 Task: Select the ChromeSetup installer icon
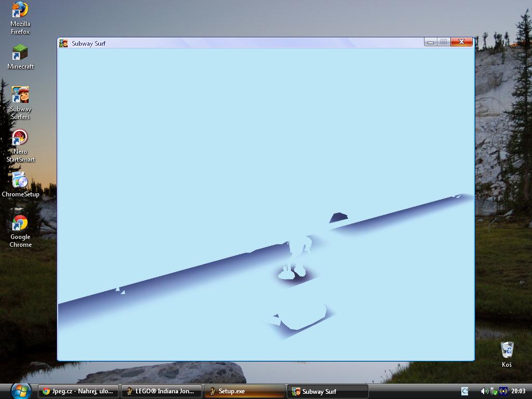click(20, 184)
